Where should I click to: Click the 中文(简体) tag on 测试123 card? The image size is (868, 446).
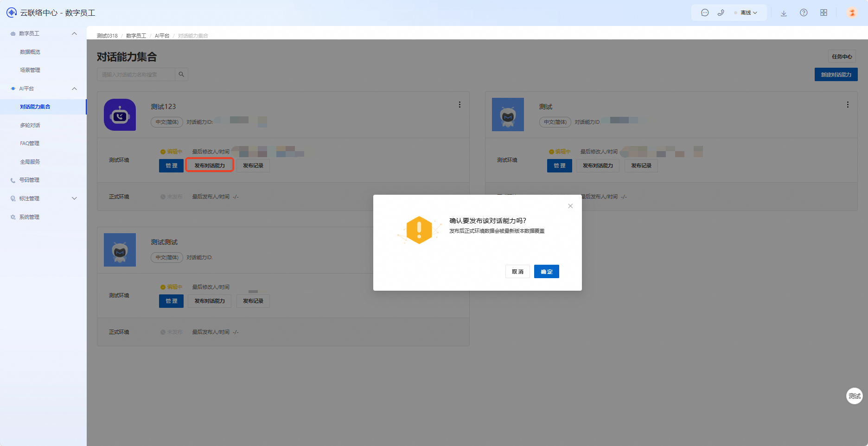(167, 122)
